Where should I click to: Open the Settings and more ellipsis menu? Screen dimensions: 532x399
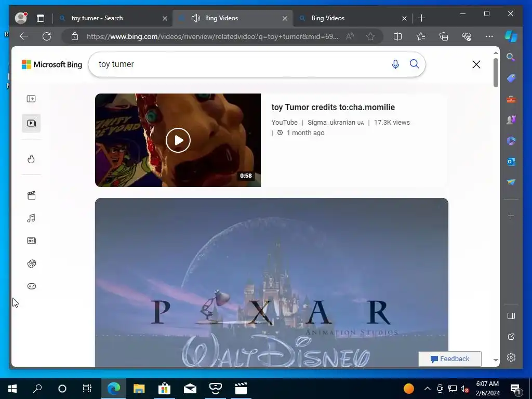(489, 36)
